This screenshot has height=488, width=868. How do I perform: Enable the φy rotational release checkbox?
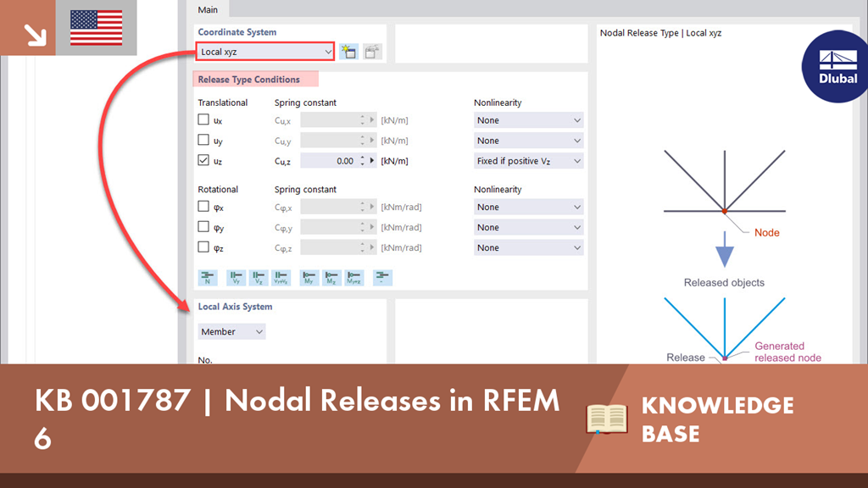coord(203,227)
